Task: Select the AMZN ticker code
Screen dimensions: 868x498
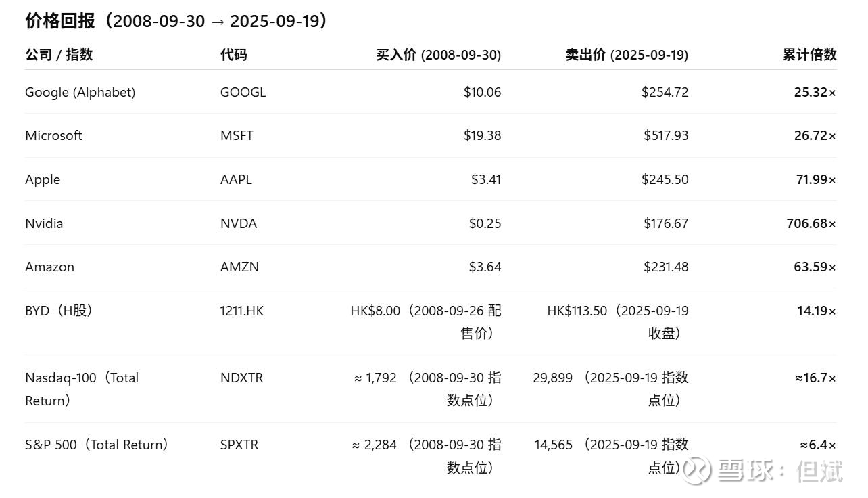Action: [239, 267]
